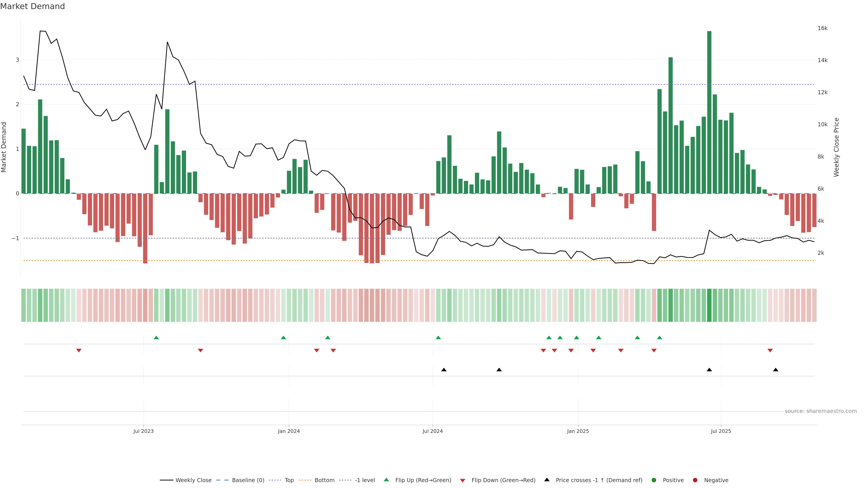Click the black Price crosses legend triangle
868x488 pixels.
tap(547, 480)
